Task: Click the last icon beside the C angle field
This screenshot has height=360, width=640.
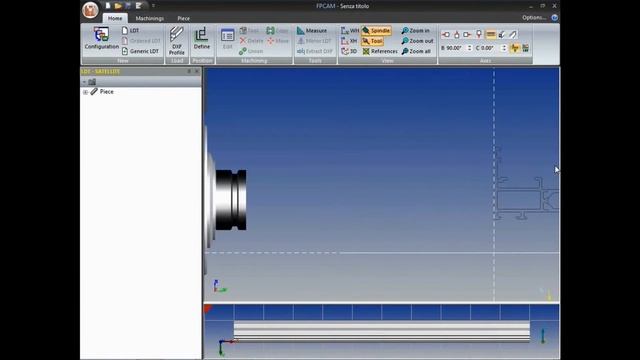Action: coord(525,48)
